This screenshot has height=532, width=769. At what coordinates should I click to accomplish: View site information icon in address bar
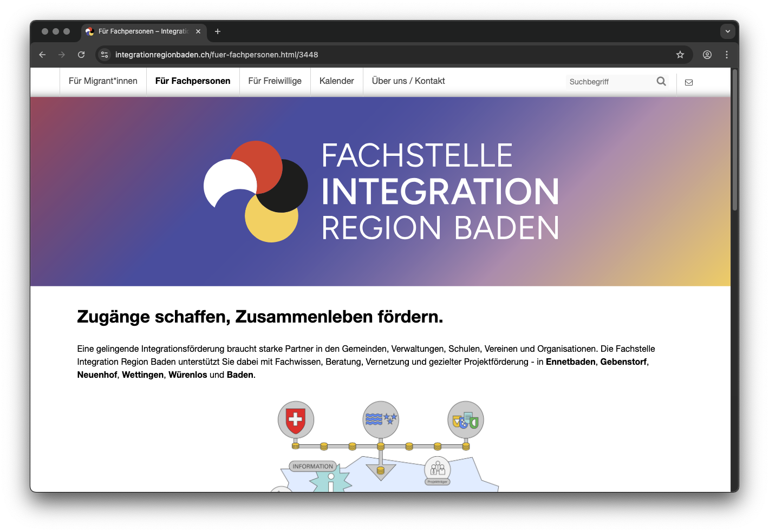(x=105, y=55)
